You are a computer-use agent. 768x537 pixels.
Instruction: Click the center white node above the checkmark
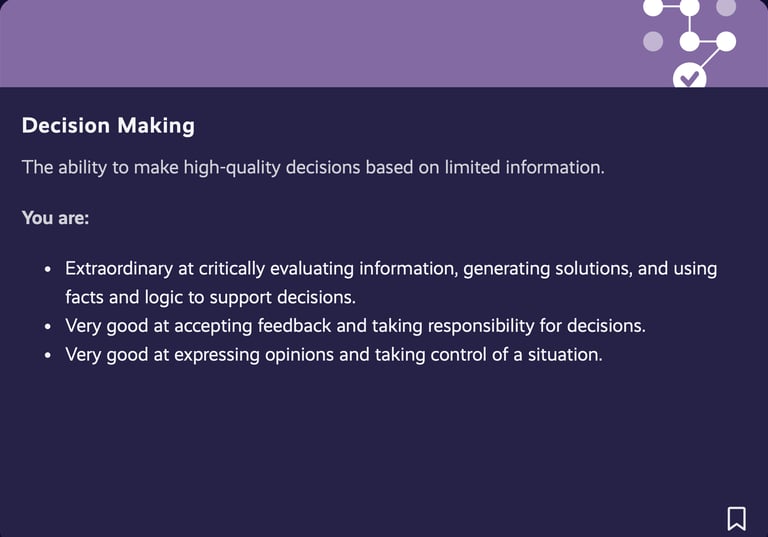[689, 41]
